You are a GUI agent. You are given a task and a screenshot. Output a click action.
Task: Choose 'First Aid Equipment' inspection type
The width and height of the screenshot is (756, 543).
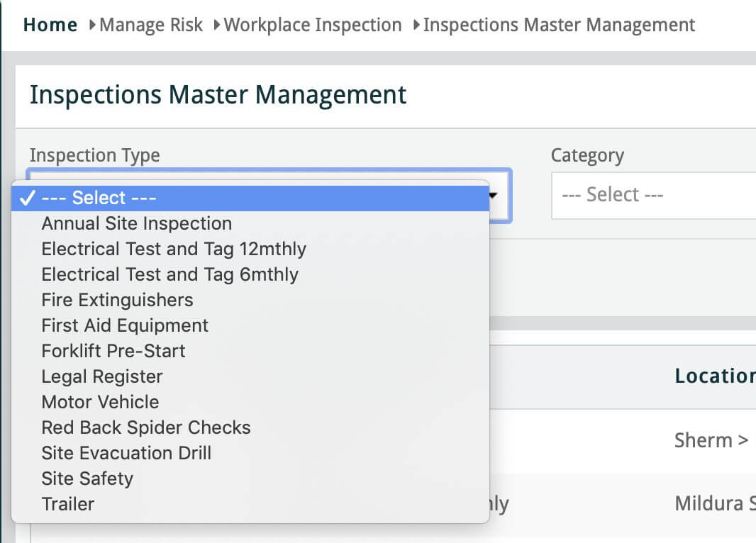point(125,325)
